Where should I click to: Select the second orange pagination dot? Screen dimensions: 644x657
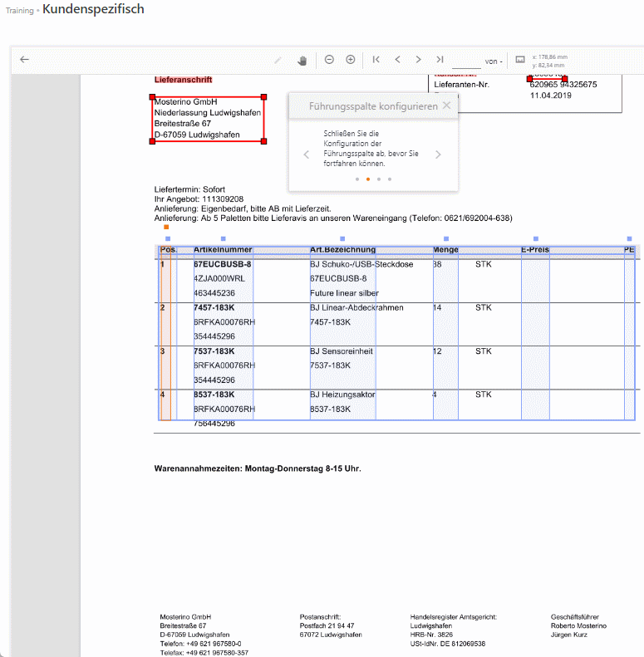coord(368,179)
